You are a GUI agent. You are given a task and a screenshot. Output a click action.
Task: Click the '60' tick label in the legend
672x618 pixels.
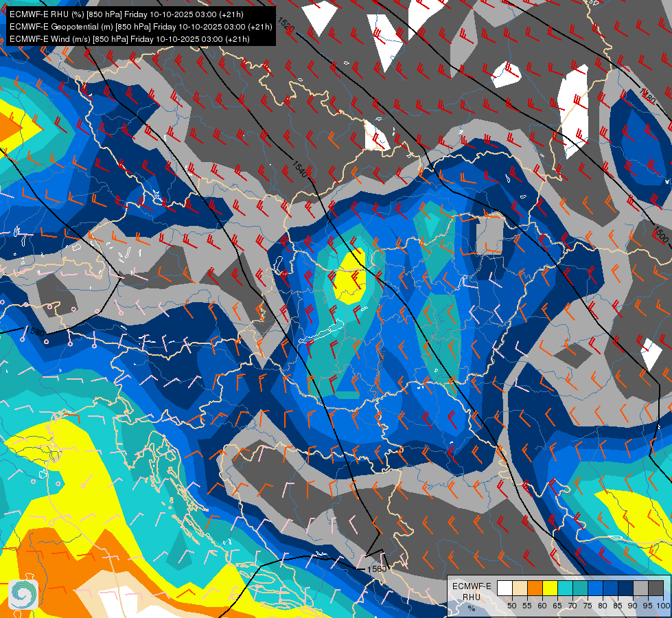542,606
